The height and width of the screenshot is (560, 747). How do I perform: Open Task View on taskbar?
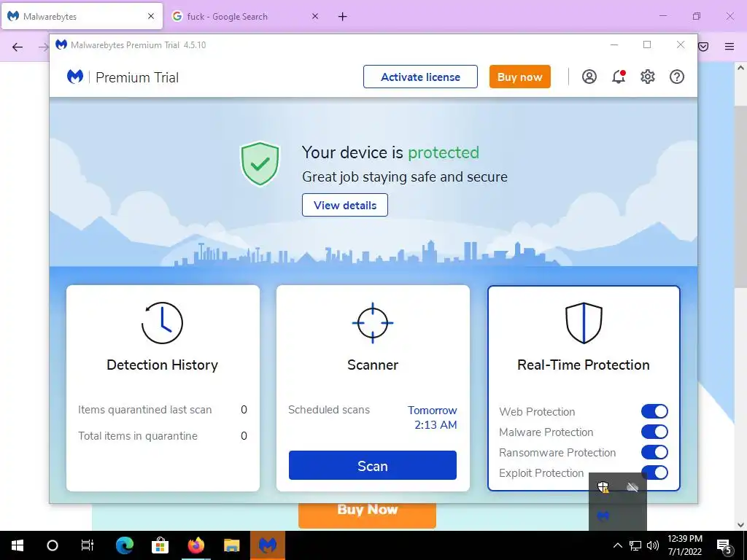[x=88, y=545]
